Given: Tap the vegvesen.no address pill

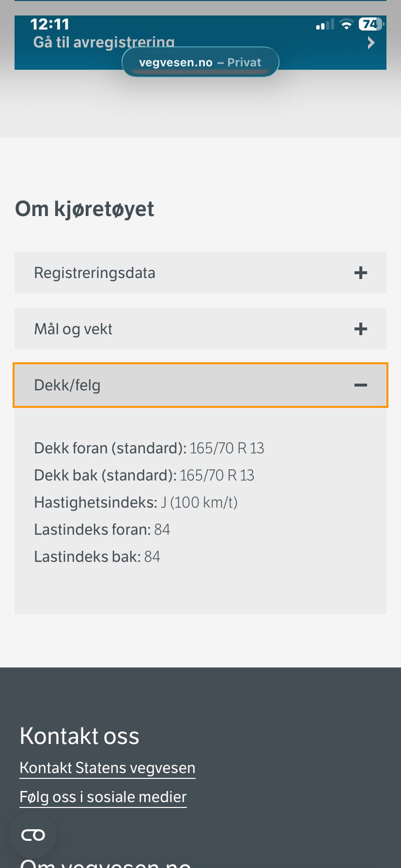Looking at the screenshot, I should pyautogui.click(x=200, y=62).
